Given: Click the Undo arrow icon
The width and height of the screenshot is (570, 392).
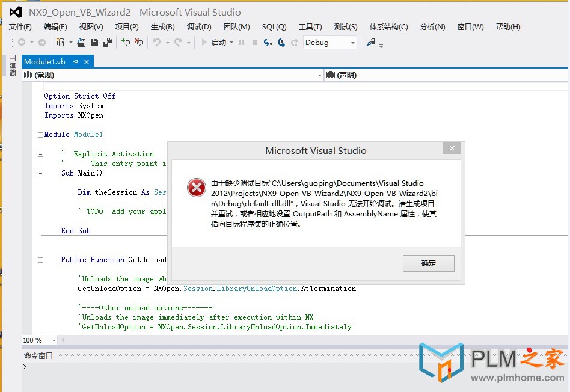Looking at the screenshot, I should (157, 43).
